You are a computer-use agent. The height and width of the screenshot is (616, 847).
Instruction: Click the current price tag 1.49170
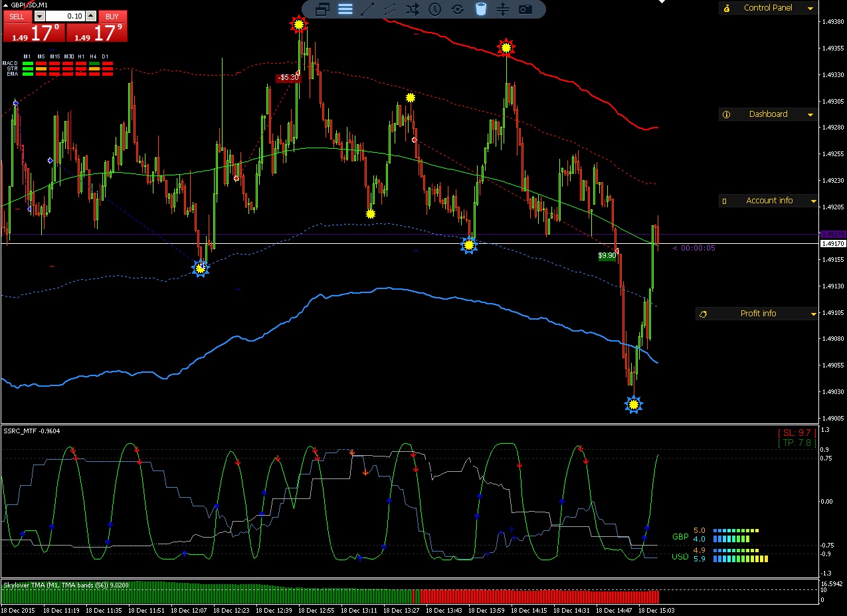coord(833,244)
